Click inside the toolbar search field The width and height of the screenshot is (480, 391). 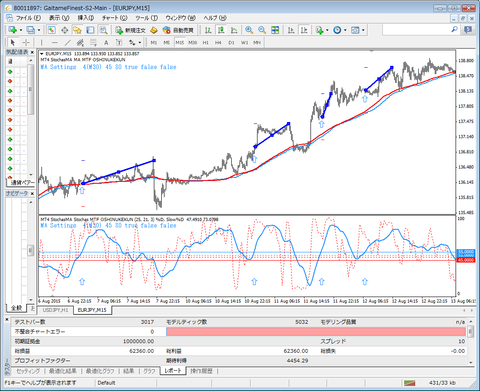coord(417,30)
